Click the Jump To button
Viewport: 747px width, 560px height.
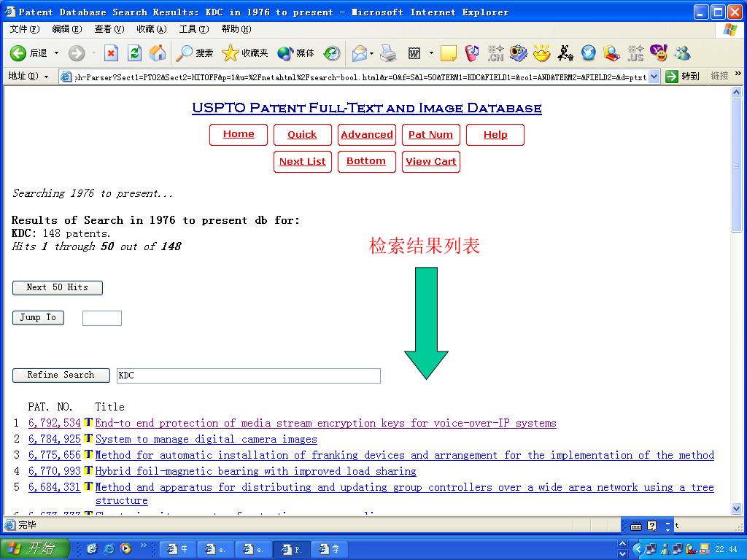pos(38,318)
